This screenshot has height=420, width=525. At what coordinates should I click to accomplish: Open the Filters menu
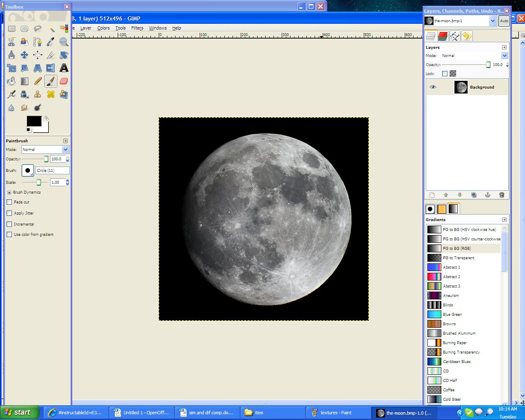pos(137,28)
